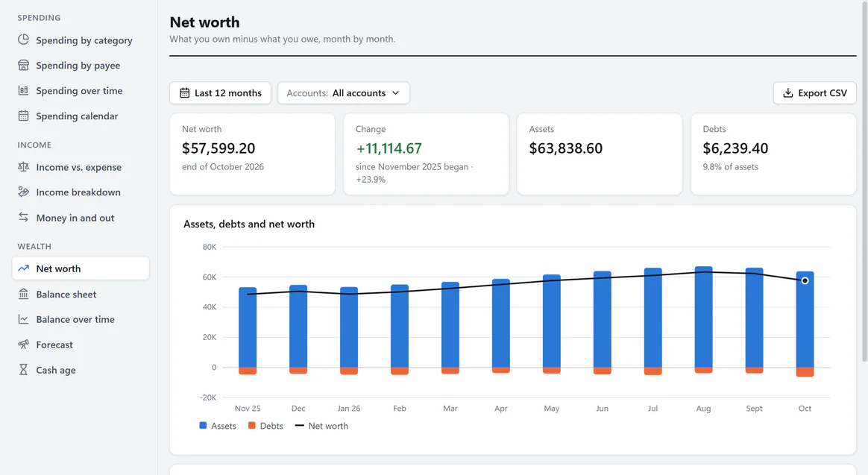Click the -20K y-axis label
Screen dimensions: 868x475
tap(208, 397)
